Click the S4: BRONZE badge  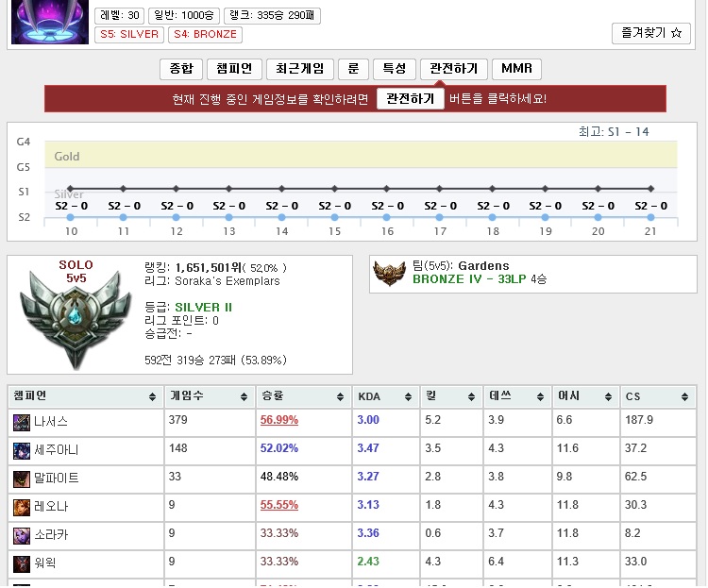pyautogui.click(x=205, y=34)
